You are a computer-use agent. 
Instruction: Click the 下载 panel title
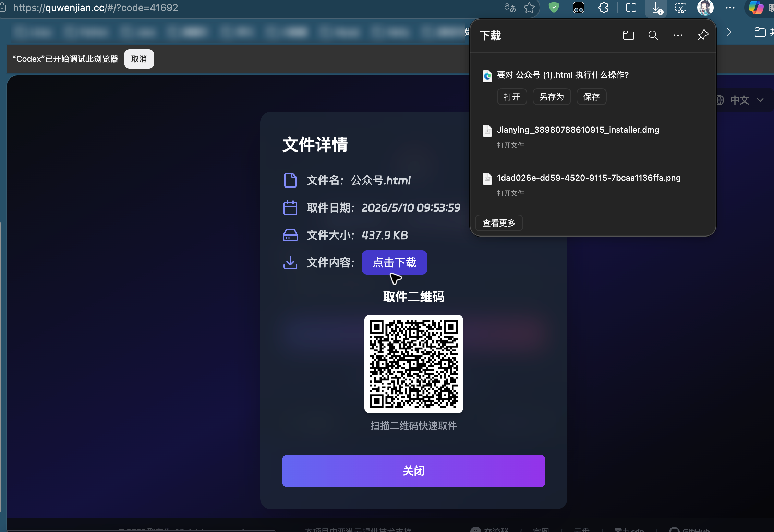pyautogui.click(x=490, y=35)
